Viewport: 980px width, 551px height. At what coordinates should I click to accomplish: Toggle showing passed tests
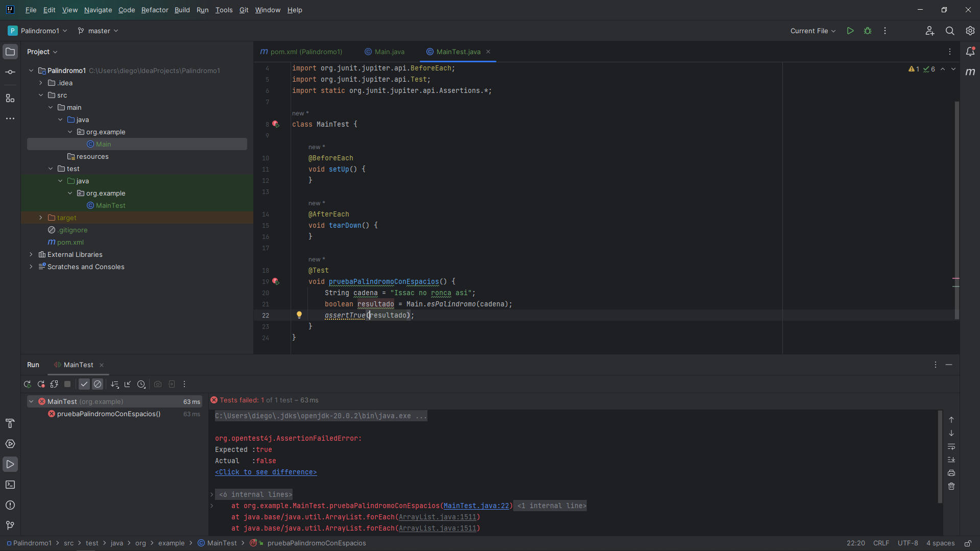coord(84,384)
